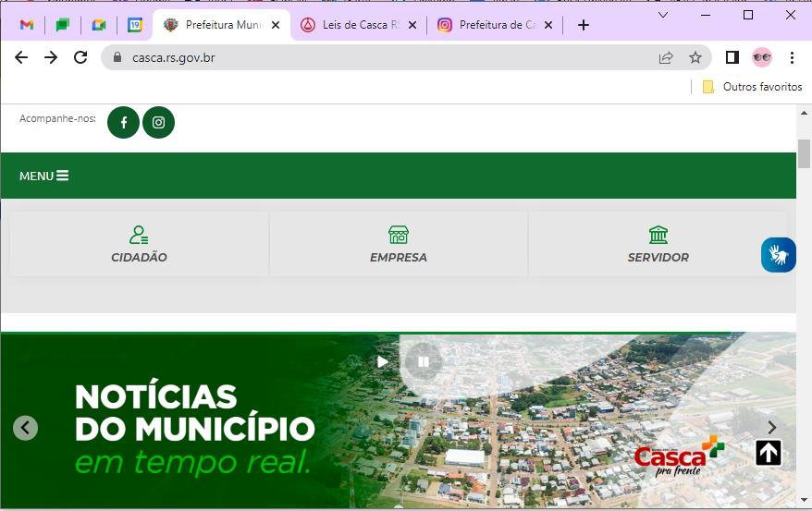The image size is (812, 511).
Task: Open the pinned Google Meet tab
Action: tap(99, 25)
